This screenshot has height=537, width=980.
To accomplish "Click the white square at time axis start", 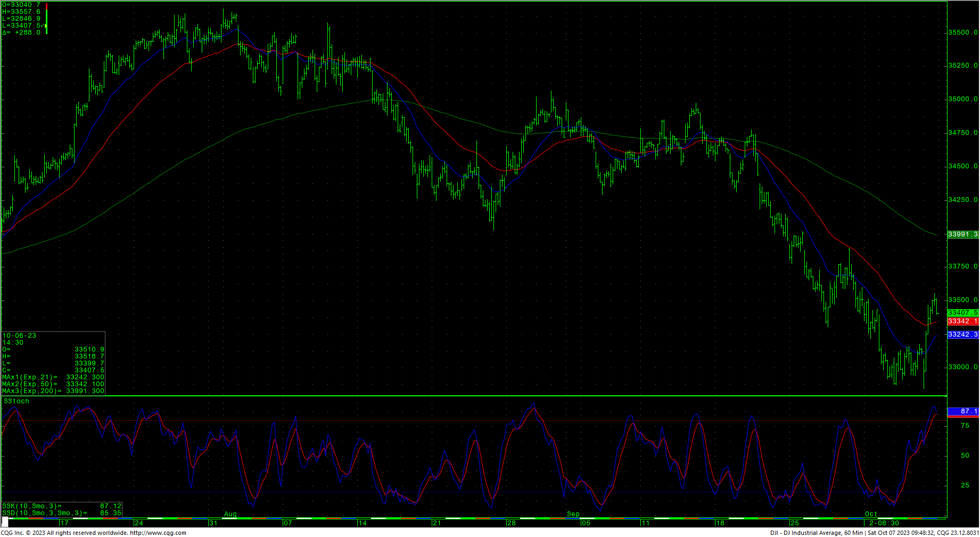I will [5, 523].
